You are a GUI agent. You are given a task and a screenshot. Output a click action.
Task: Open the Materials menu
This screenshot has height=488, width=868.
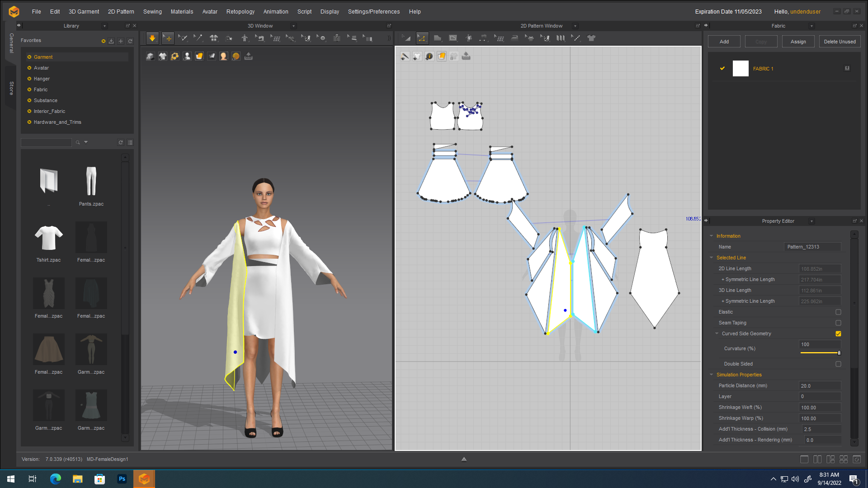(182, 12)
